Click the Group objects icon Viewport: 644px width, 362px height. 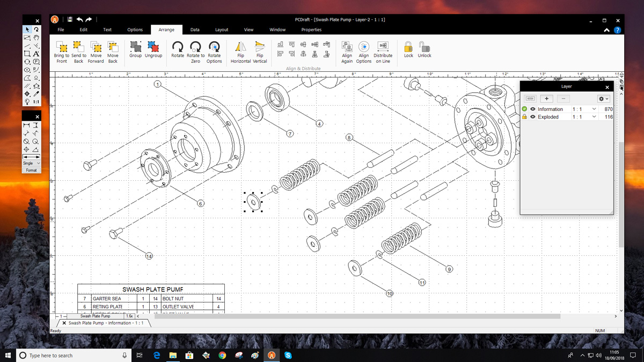(135, 47)
